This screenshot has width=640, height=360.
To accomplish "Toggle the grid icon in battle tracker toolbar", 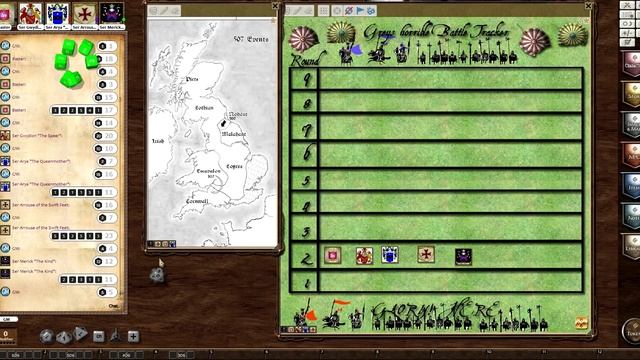I will tap(323, 11).
